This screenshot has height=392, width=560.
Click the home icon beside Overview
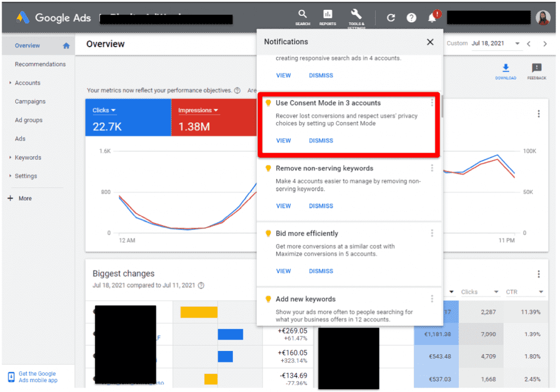click(x=66, y=46)
